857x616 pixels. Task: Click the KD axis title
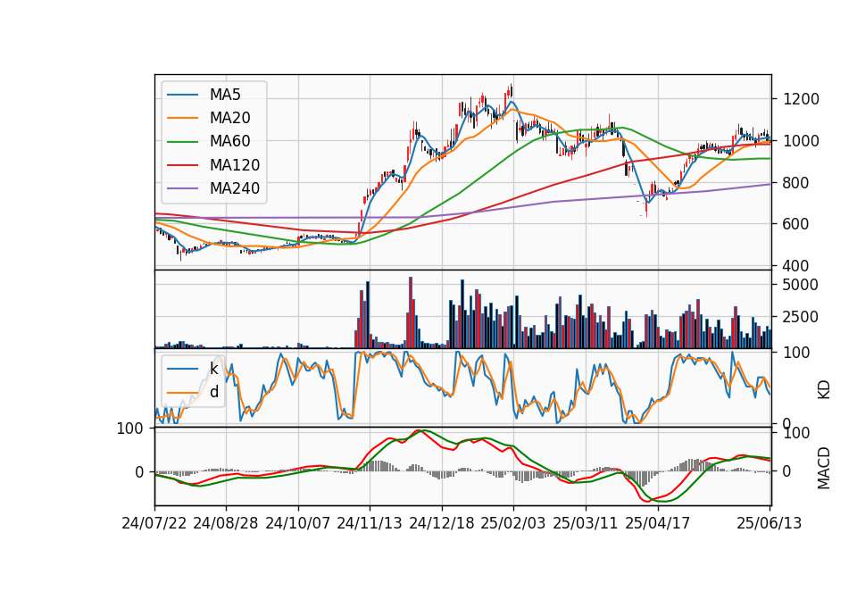824,390
